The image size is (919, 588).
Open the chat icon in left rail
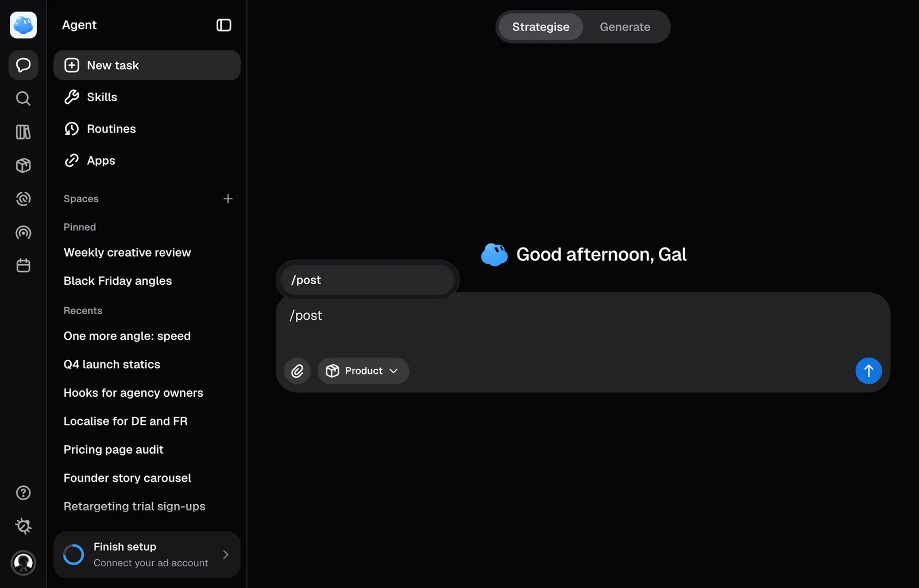pyautogui.click(x=24, y=65)
